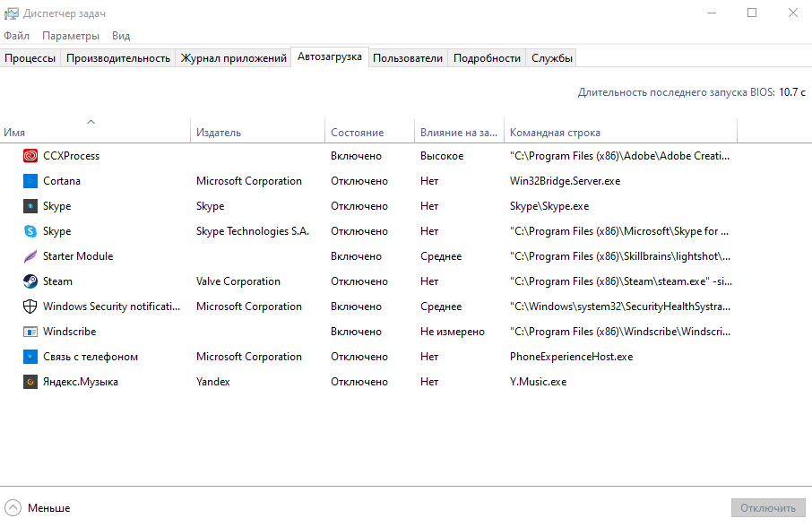The image size is (812, 527).
Task: Click Y.Music.exe command line cell
Action: [538, 382]
